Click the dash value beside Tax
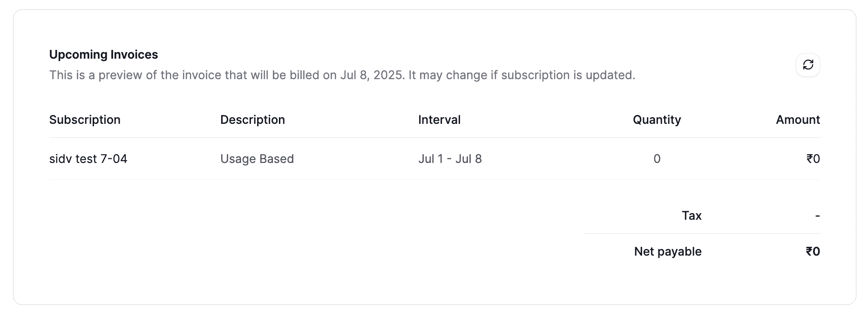868x318 pixels. pos(817,216)
